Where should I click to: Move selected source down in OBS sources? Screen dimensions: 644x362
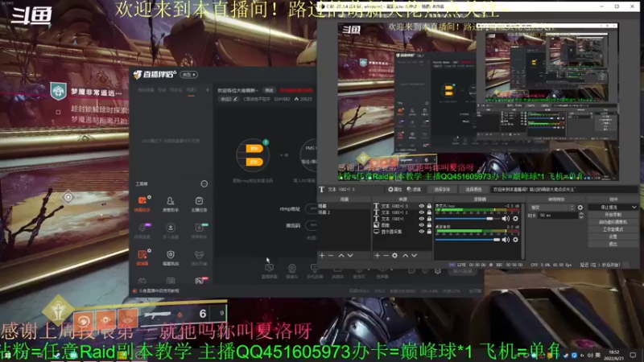pos(415,255)
